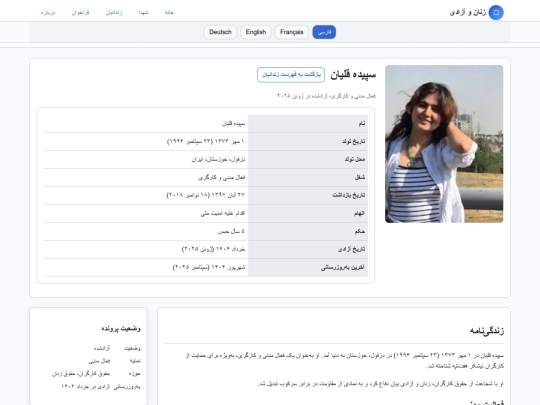The width and height of the screenshot is (540, 405).
Task: Click the سپیده قلیان page heading
Action: (x=353, y=75)
